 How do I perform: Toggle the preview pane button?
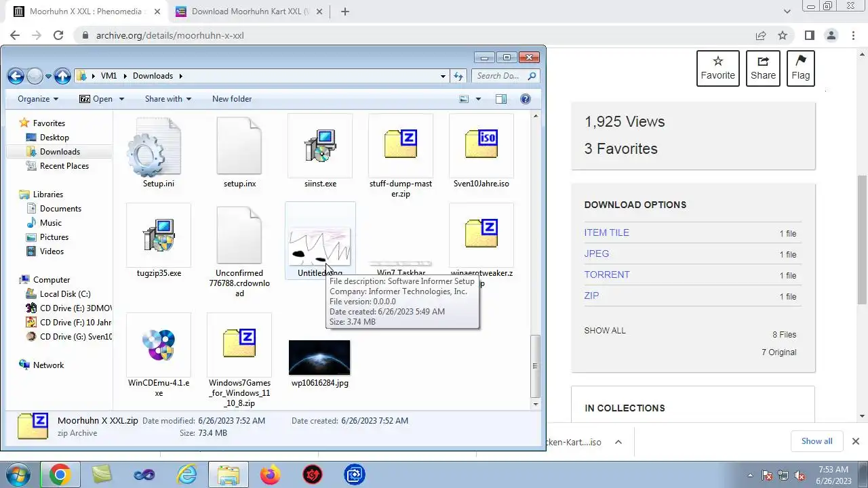(x=501, y=99)
